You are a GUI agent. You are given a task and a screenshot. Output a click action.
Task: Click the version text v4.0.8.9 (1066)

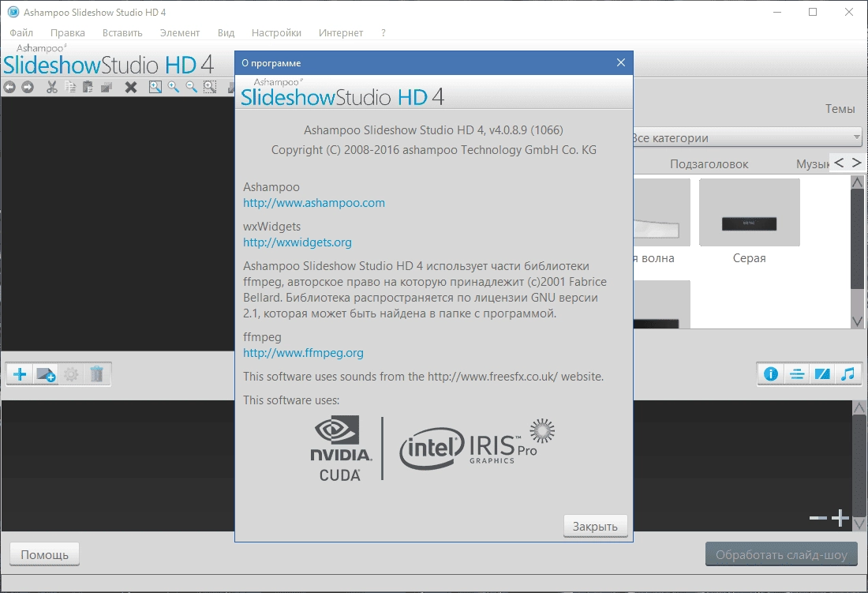(x=526, y=130)
